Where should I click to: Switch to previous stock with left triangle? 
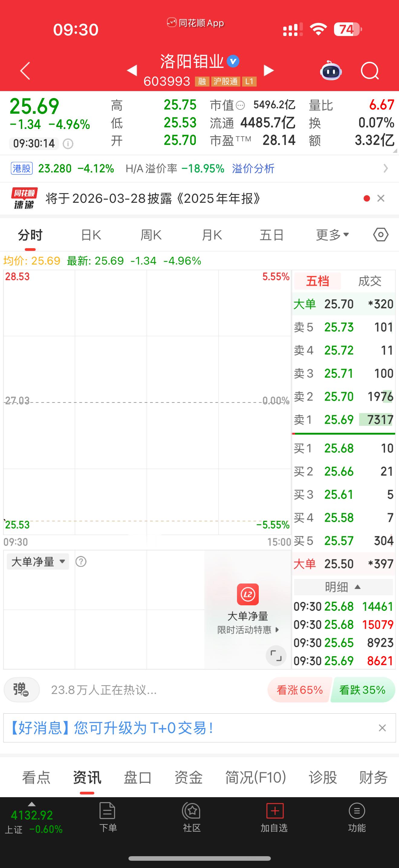(x=132, y=71)
